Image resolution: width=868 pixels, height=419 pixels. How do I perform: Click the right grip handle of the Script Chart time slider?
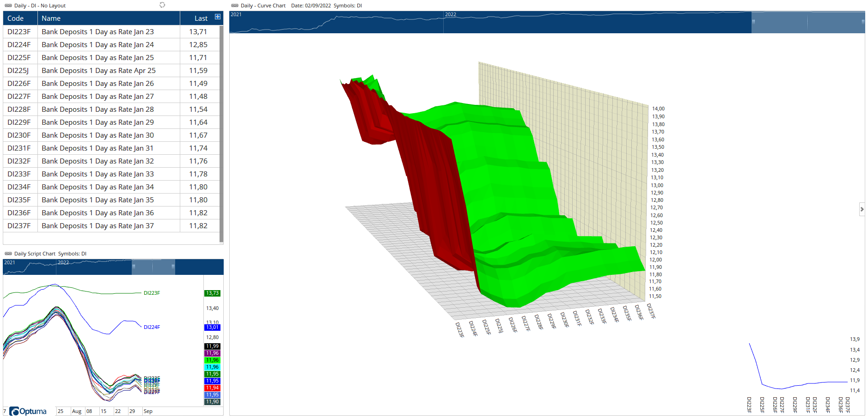[x=173, y=267]
